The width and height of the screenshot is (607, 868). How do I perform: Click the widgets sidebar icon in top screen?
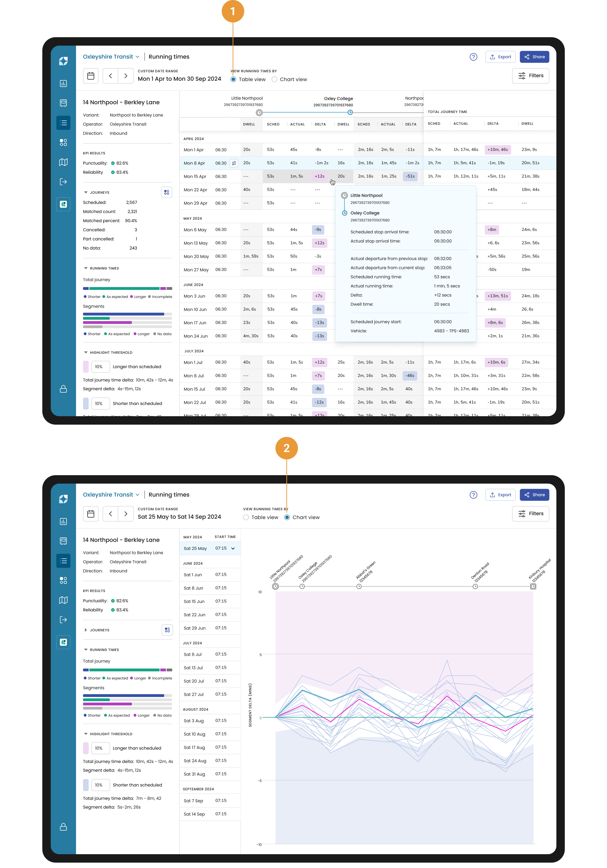(63, 142)
